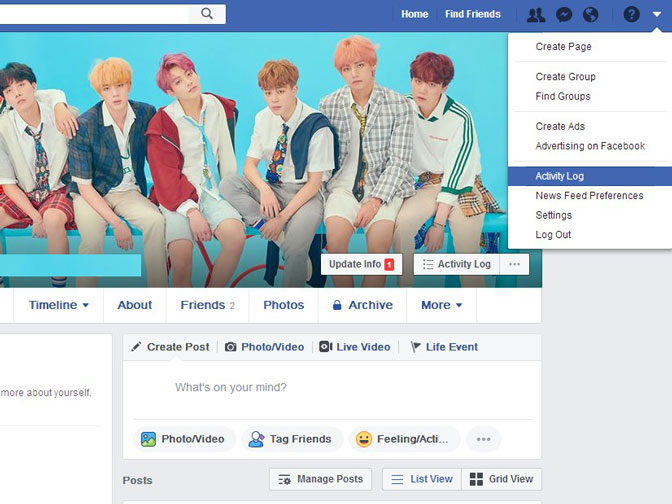Switch posts to List View
The width and height of the screenshot is (672, 504).
click(x=422, y=479)
